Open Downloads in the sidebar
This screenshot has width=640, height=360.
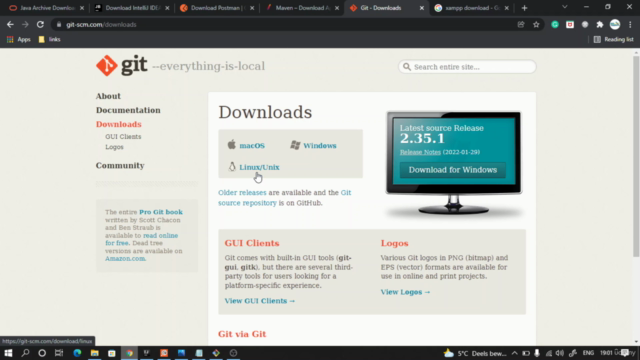(x=118, y=124)
